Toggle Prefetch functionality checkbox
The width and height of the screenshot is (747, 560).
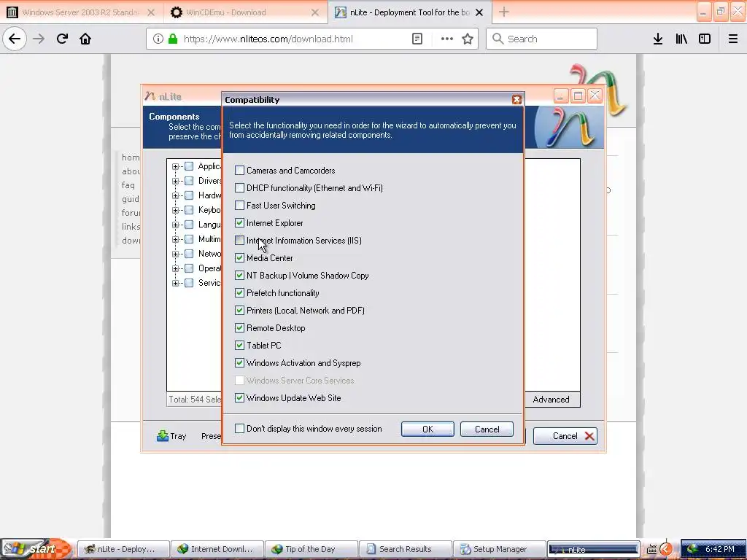239,292
